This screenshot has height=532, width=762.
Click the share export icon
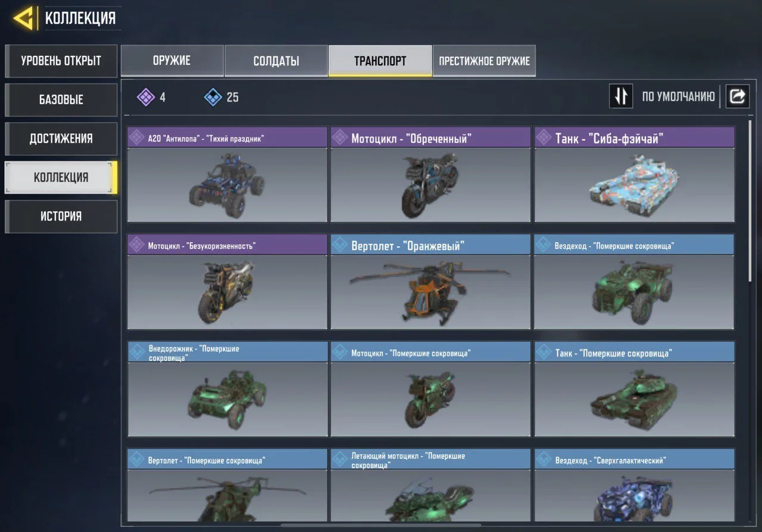coord(737,96)
